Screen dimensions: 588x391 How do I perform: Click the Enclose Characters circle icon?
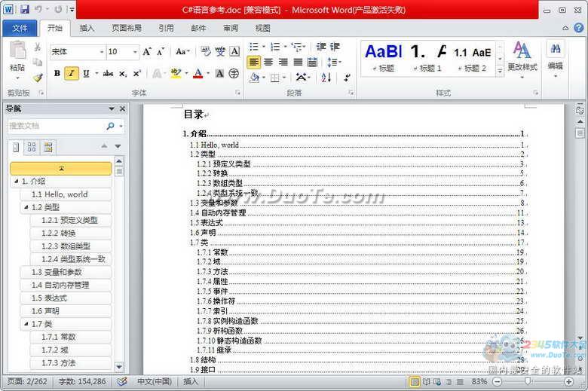click(x=234, y=74)
